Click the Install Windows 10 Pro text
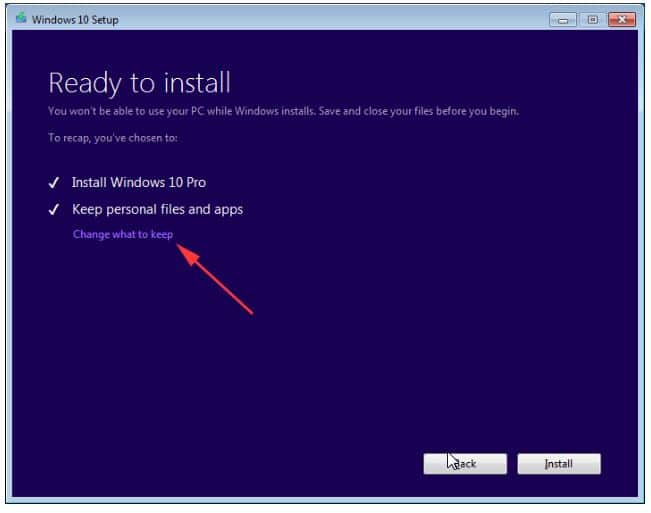Screen dimensions: 651x513 tap(139, 183)
